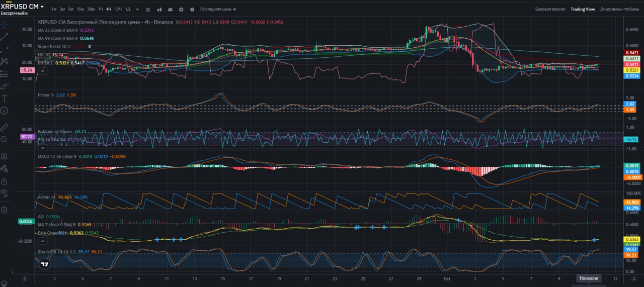Click the TradingView logo on chart
Image resolution: width=644 pixels, height=287 pixels.
coord(45,264)
